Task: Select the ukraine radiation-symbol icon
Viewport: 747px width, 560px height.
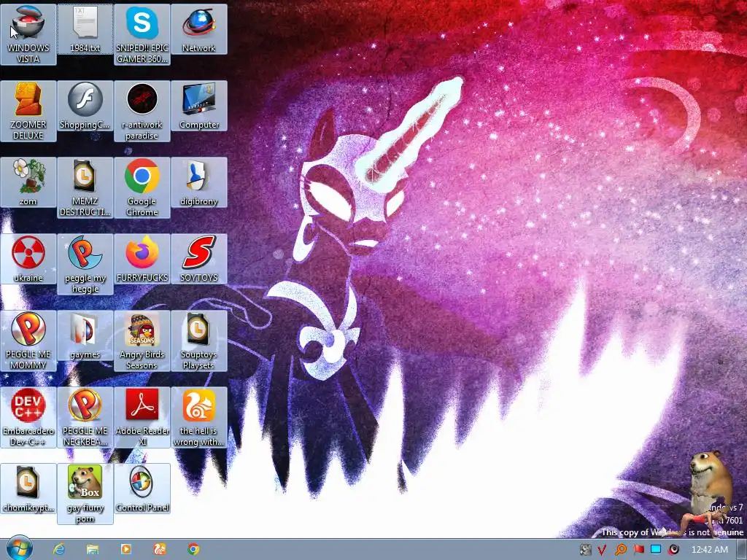Action: click(x=28, y=259)
